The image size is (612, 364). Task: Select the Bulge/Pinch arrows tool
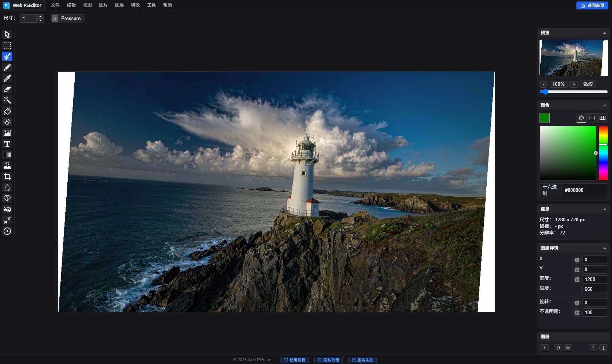(7, 220)
